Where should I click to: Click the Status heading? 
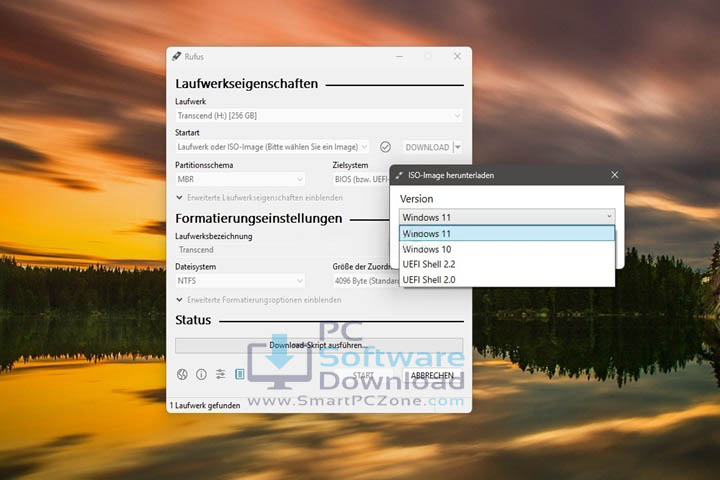[x=193, y=320]
